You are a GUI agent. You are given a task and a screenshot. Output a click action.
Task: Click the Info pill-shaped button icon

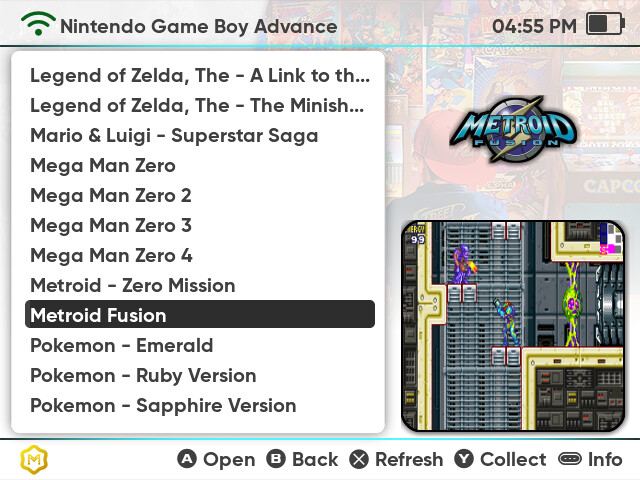click(570, 460)
